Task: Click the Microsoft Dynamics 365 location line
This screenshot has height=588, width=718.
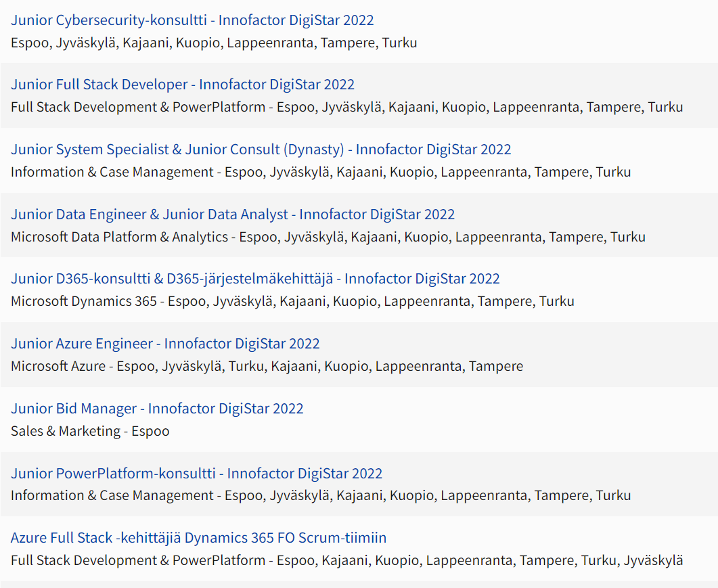Action: point(292,301)
